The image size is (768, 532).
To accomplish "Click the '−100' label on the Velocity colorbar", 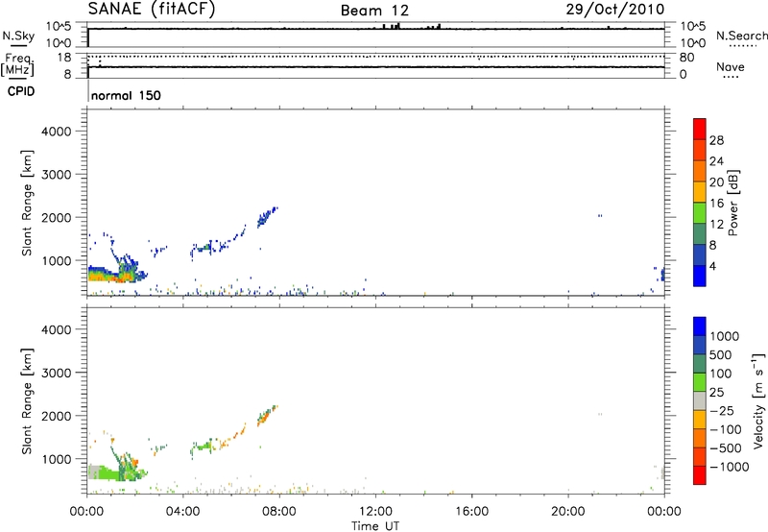I will coord(726,429).
